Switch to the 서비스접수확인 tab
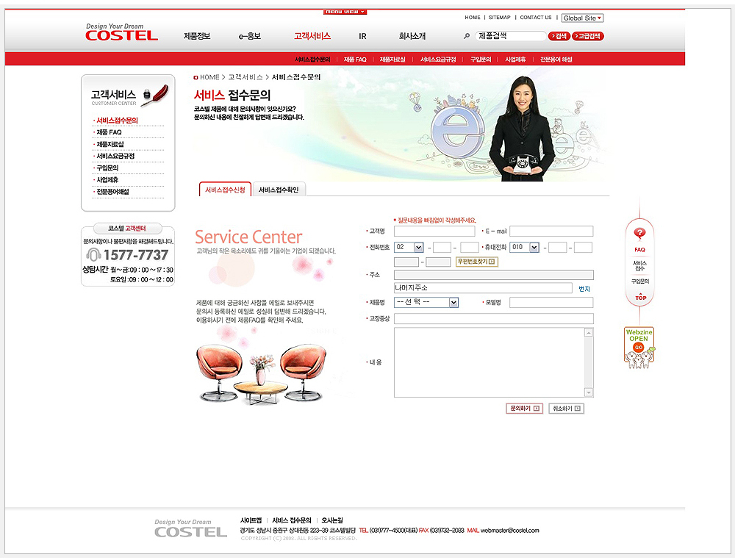This screenshot has height=560, width=735. tap(279, 190)
